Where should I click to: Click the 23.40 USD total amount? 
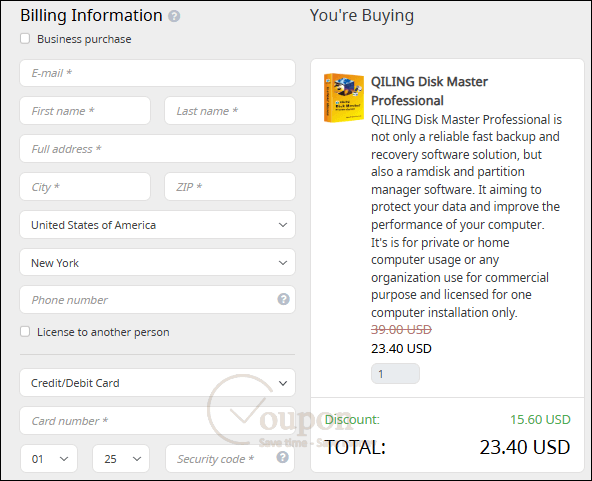[x=525, y=447]
